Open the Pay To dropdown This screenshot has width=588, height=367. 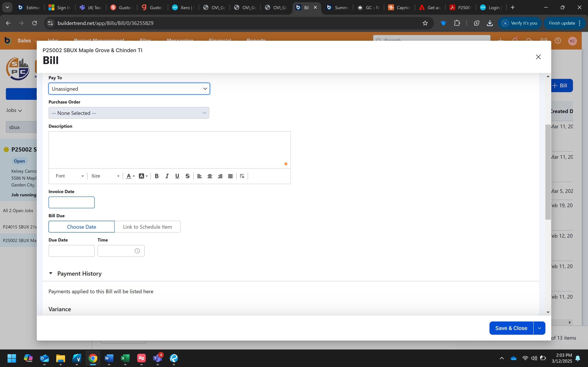(129, 89)
